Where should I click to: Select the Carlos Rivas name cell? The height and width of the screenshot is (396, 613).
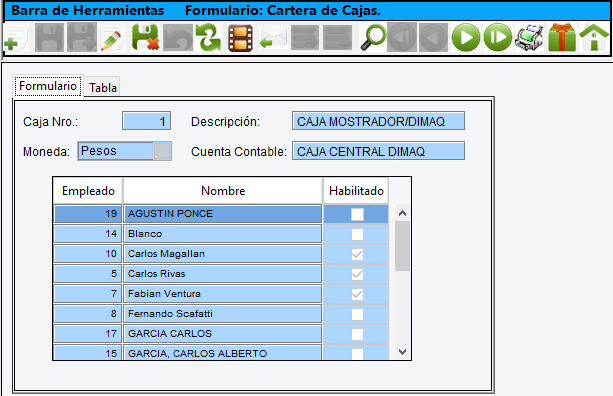tap(223, 274)
